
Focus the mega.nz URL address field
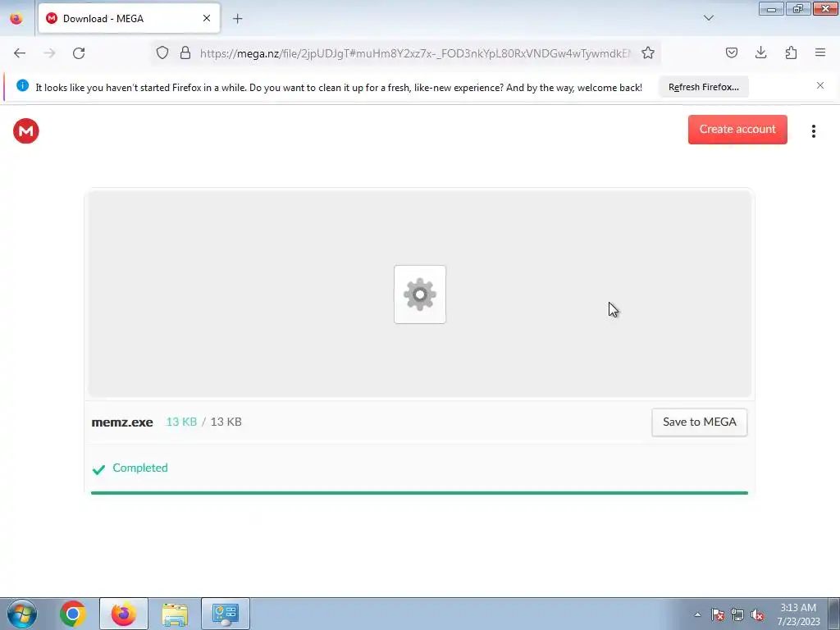pos(415,53)
